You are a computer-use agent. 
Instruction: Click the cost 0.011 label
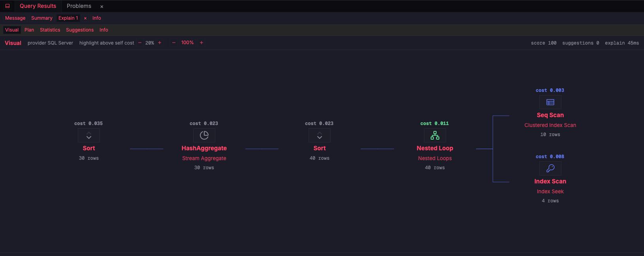point(435,123)
